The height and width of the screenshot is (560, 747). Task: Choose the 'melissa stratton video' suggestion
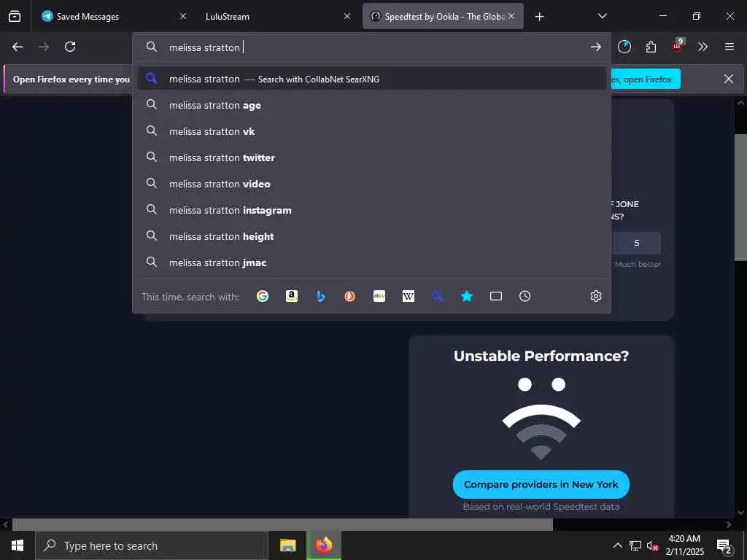(x=371, y=184)
